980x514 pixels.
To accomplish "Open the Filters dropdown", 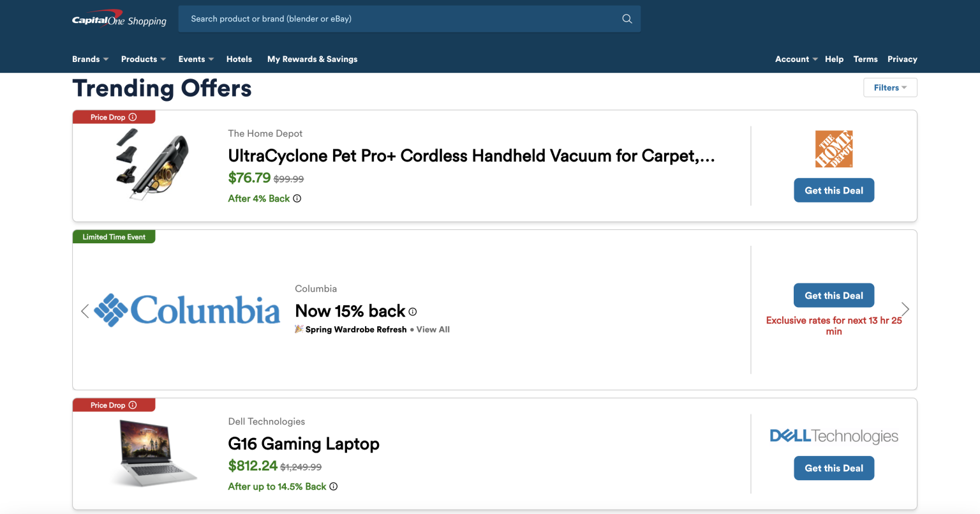I will (890, 87).
